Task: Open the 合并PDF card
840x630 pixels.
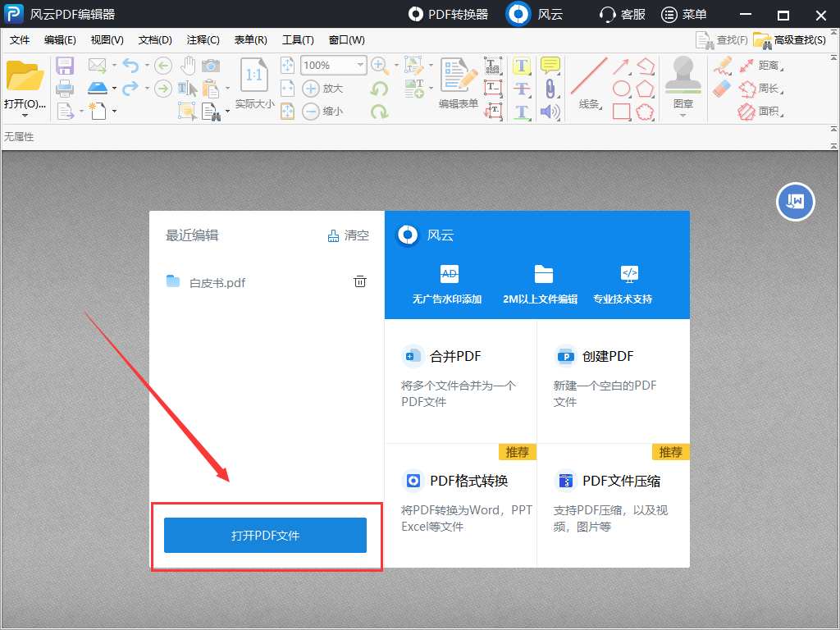Action: click(x=461, y=381)
